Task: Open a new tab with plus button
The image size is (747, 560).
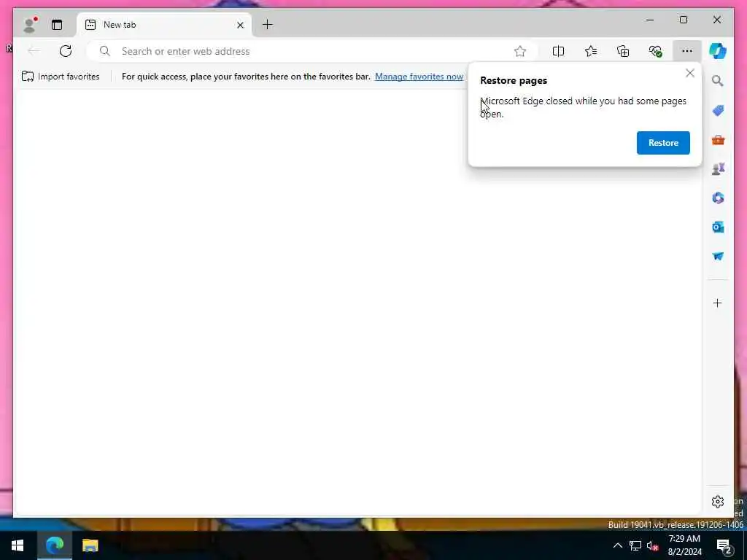Action: (268, 25)
